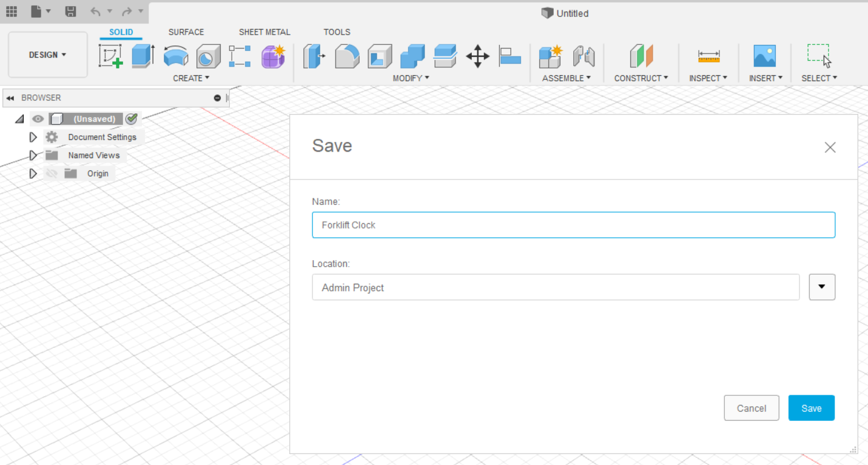The width and height of the screenshot is (868, 465).
Task: Click the Measure ruler icon
Action: coord(708,56)
